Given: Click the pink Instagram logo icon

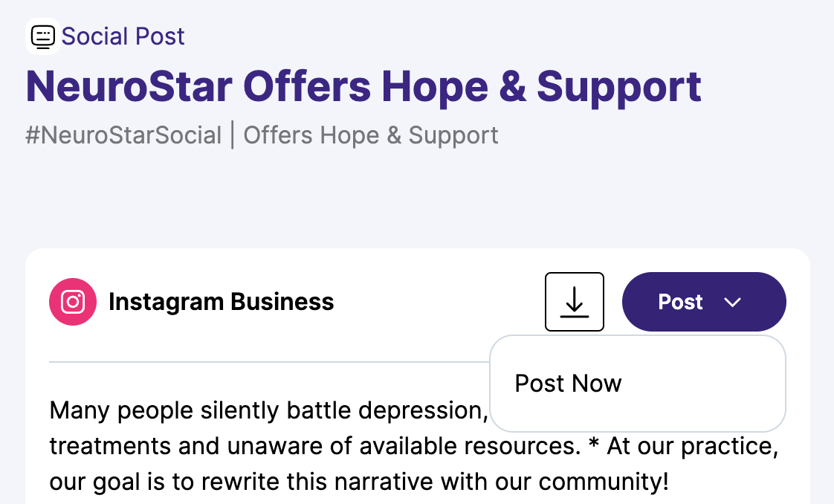Looking at the screenshot, I should [73, 302].
